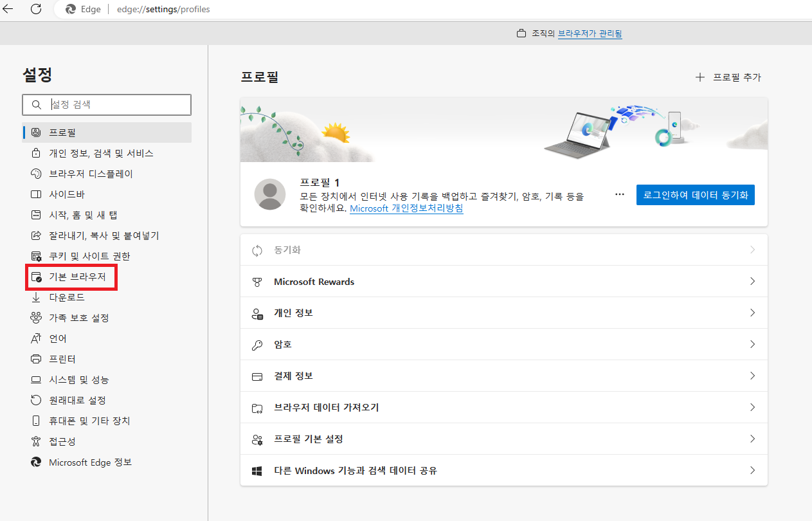Click the Windows logo icon in last row
The height and width of the screenshot is (521, 812).
(x=257, y=471)
